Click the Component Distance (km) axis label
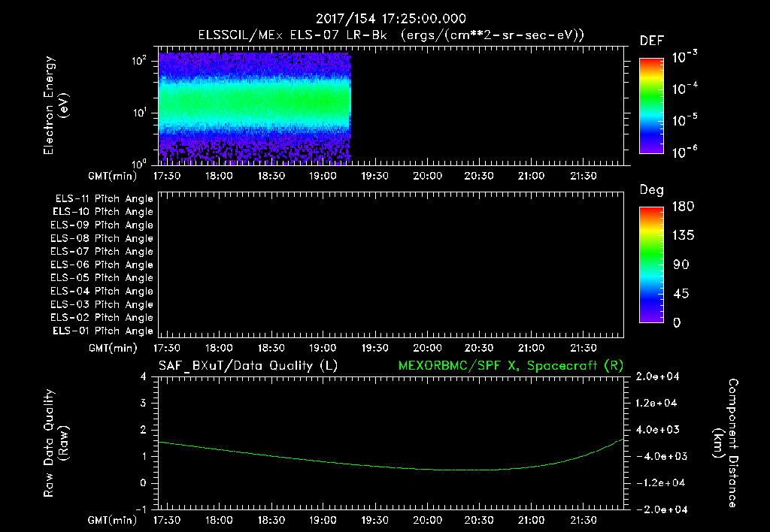770x532 pixels. coord(726,443)
